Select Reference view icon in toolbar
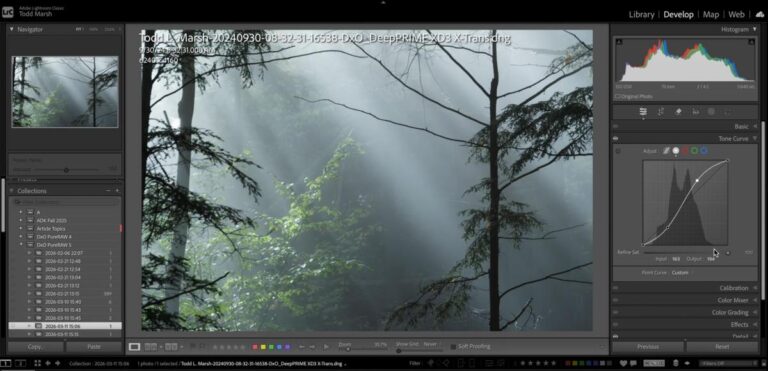768x371 pixels. tap(151, 346)
